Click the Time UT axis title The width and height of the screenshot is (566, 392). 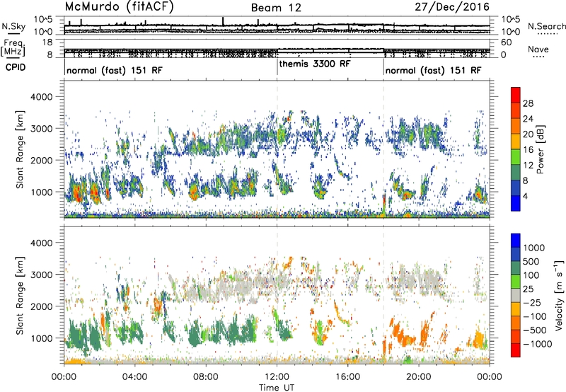(x=277, y=388)
